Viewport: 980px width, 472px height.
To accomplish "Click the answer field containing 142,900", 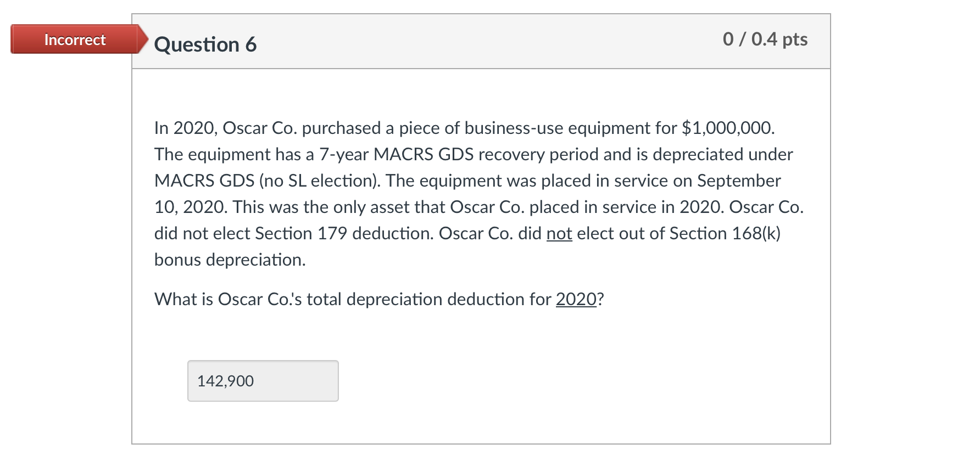I will click(x=263, y=380).
